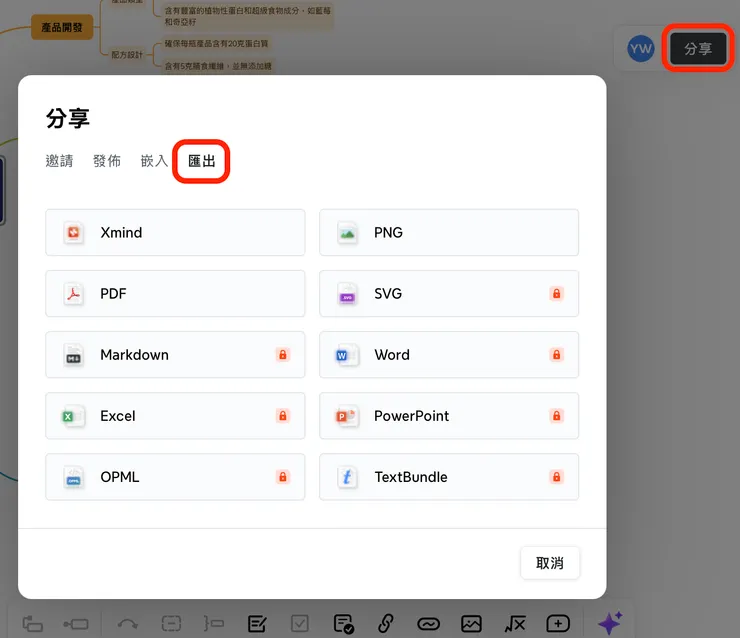Click the label pill toolbar icon

tap(429, 624)
